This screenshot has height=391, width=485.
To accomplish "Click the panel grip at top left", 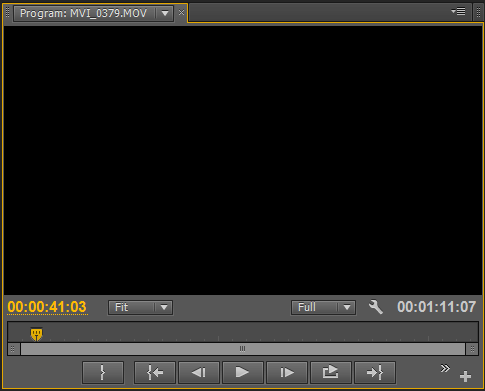I will (7, 13).
